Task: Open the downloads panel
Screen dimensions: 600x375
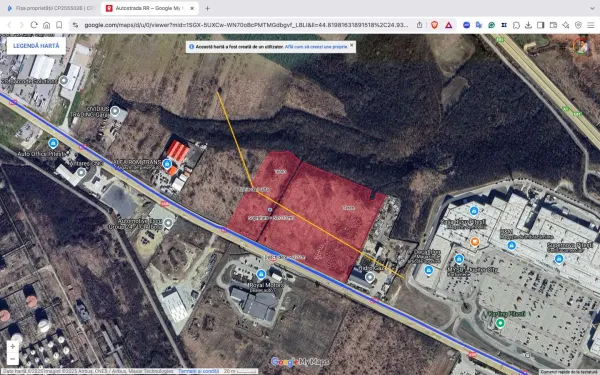Action: [x=528, y=25]
